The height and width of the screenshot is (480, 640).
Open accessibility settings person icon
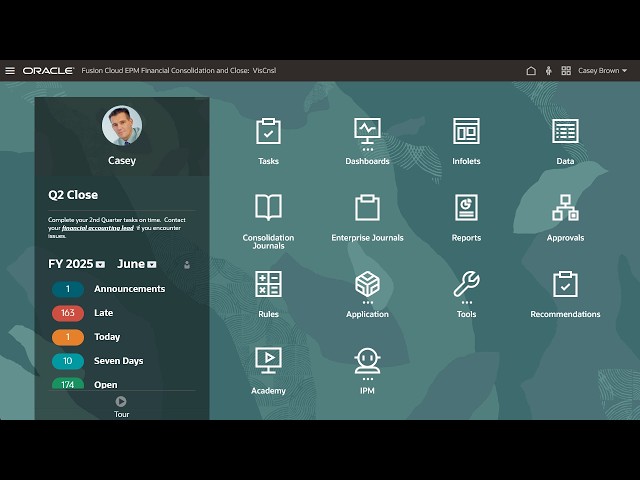pos(549,71)
